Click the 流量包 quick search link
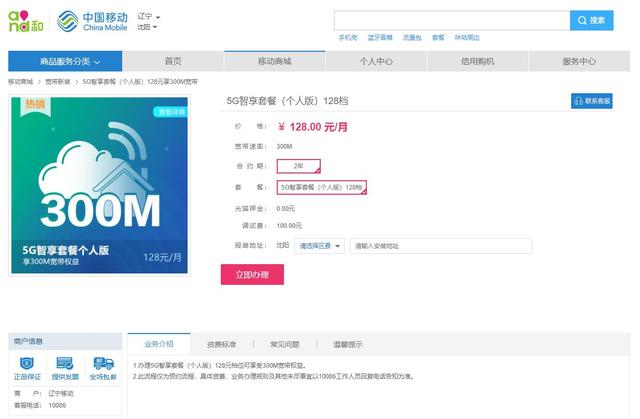640x419 pixels. tap(412, 37)
